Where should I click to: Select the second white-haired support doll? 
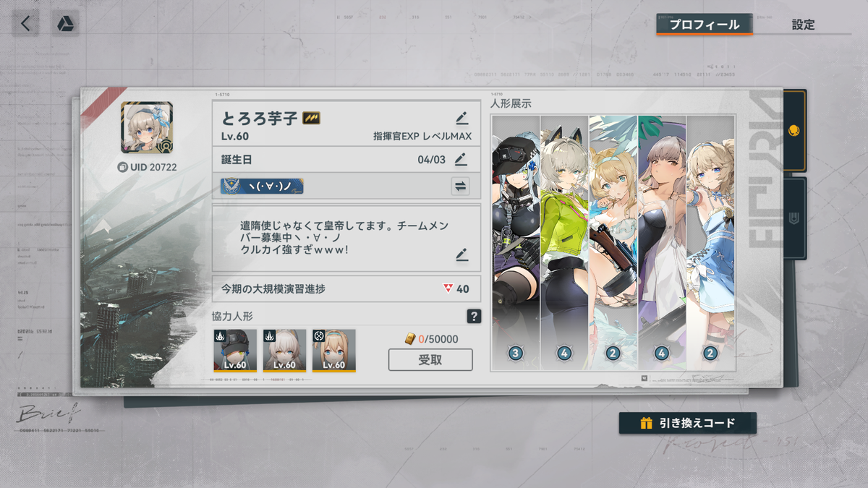point(284,351)
